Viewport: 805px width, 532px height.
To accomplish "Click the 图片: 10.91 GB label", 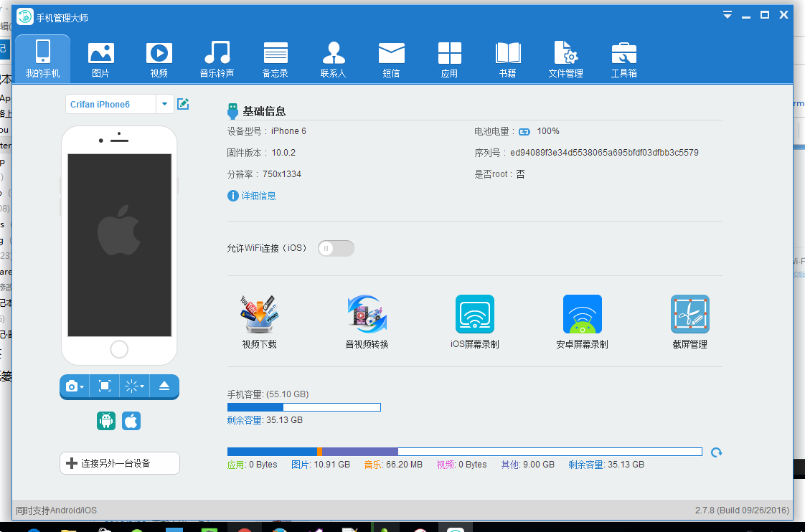I will point(321,465).
